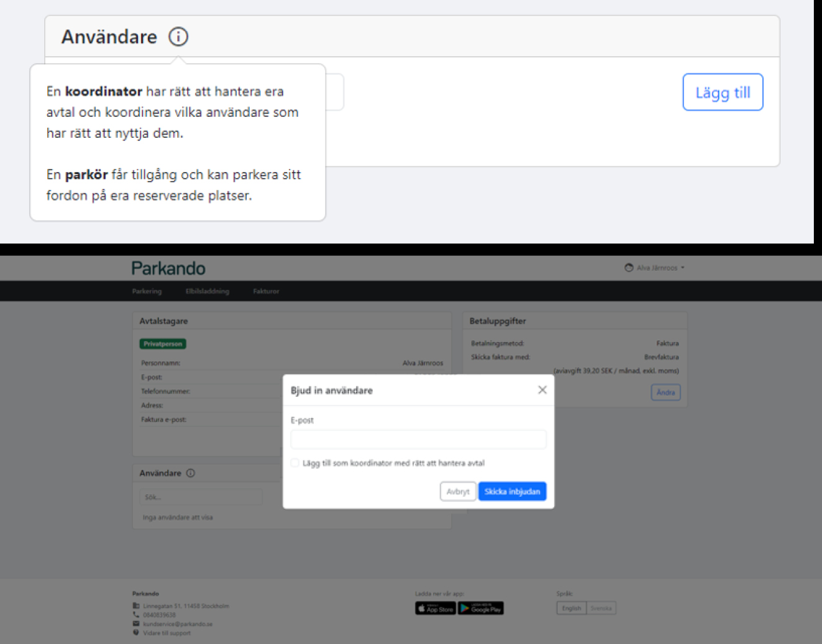Click the info icon beside the large Användare heading

[x=178, y=37]
